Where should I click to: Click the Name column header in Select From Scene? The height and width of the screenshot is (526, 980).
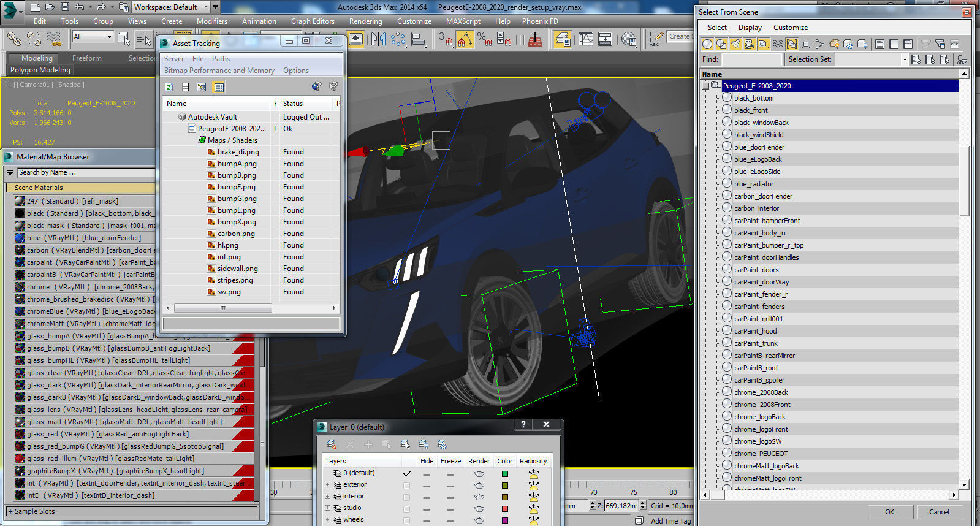coord(830,74)
